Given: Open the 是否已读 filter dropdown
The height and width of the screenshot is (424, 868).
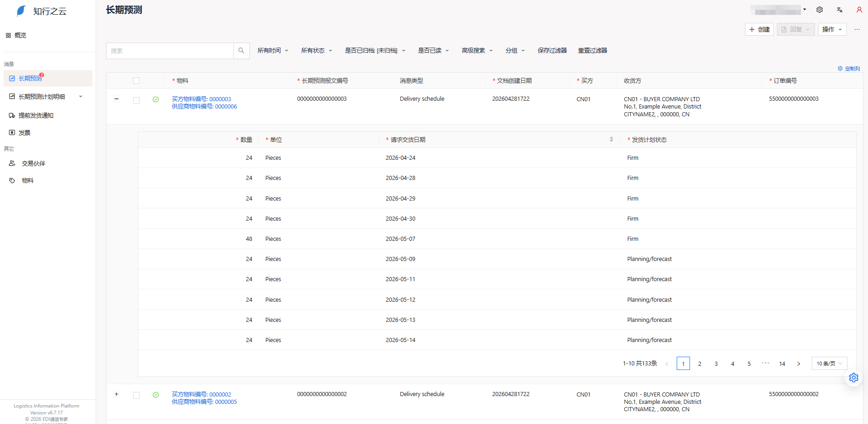Looking at the screenshot, I should pos(433,50).
